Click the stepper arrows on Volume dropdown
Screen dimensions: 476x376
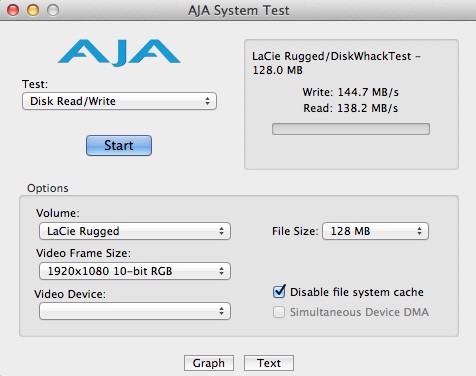tap(221, 231)
